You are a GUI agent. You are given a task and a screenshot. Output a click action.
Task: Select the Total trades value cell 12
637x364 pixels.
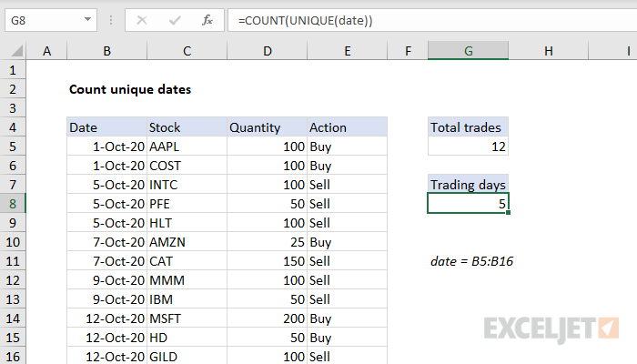[x=468, y=147]
